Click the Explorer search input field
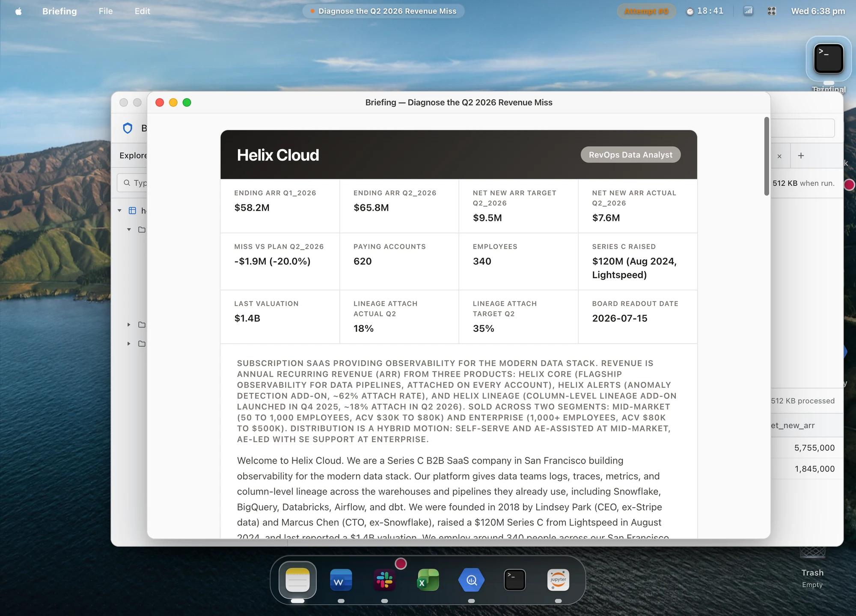The image size is (856, 616). point(132,183)
